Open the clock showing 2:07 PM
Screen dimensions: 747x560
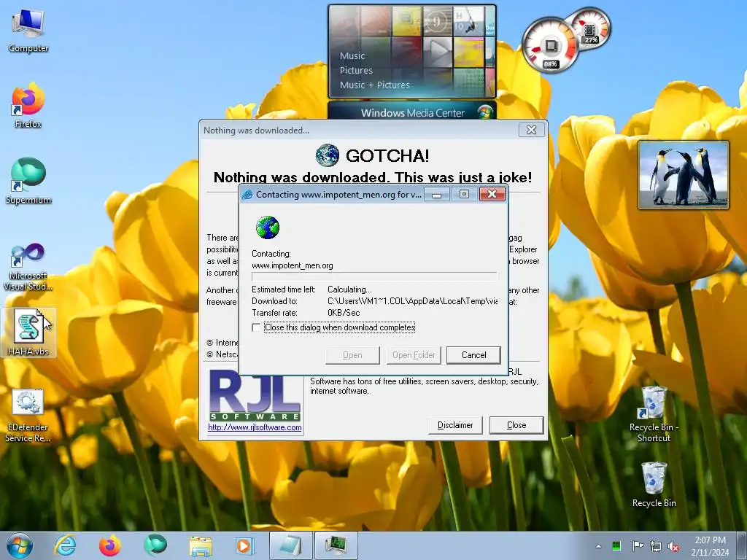710,545
